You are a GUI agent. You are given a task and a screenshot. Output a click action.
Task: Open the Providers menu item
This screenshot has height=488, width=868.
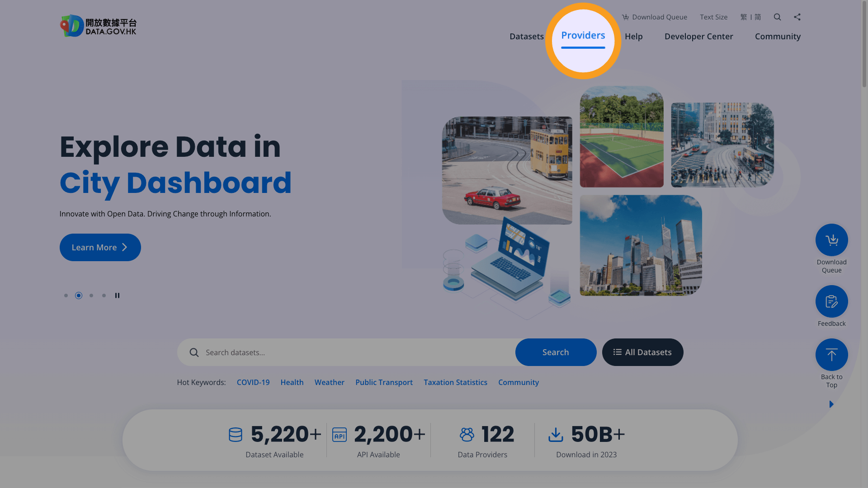583,36
